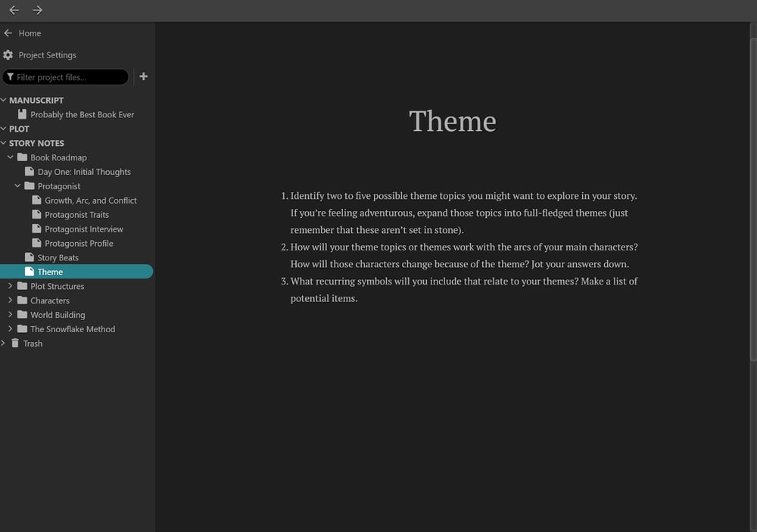Collapse the Protagonist folder chevron
The height and width of the screenshot is (532, 757).
tap(17, 186)
